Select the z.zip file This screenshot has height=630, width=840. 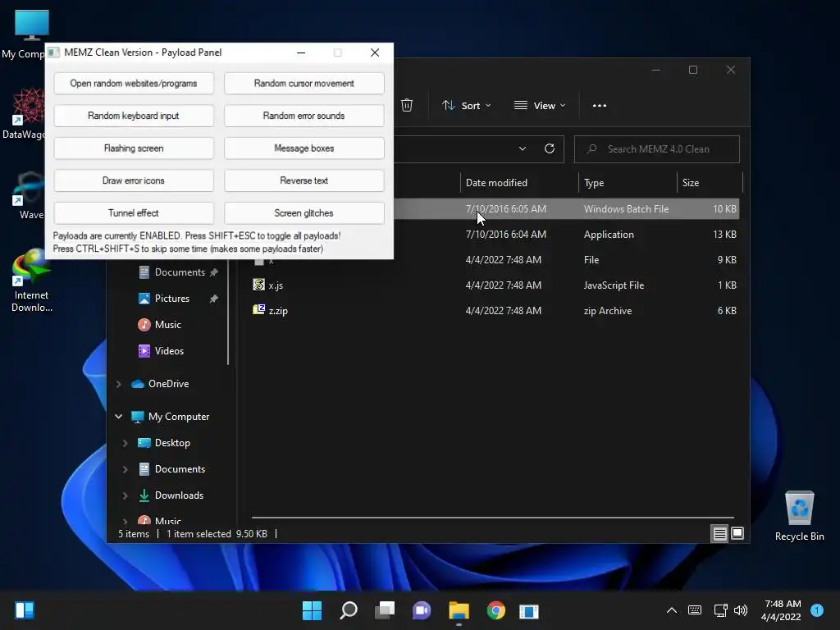[495, 311]
